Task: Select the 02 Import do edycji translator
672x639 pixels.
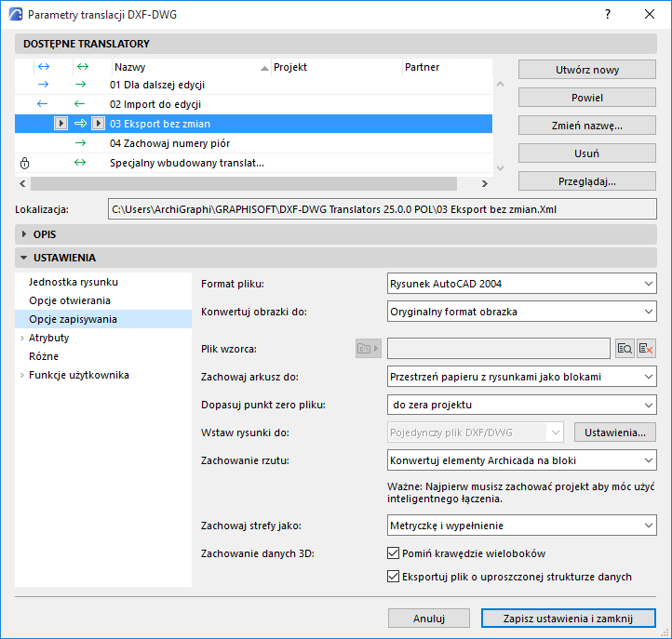Action: pos(253,104)
